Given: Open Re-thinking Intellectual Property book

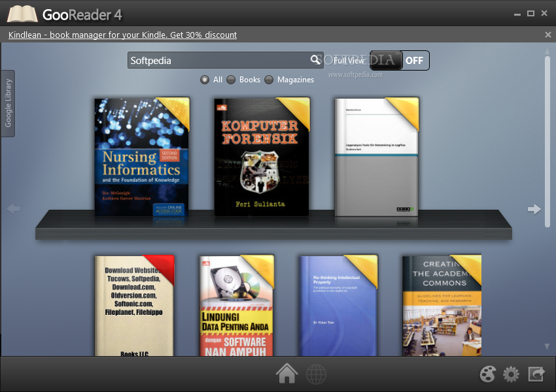Looking at the screenshot, I should point(339,305).
